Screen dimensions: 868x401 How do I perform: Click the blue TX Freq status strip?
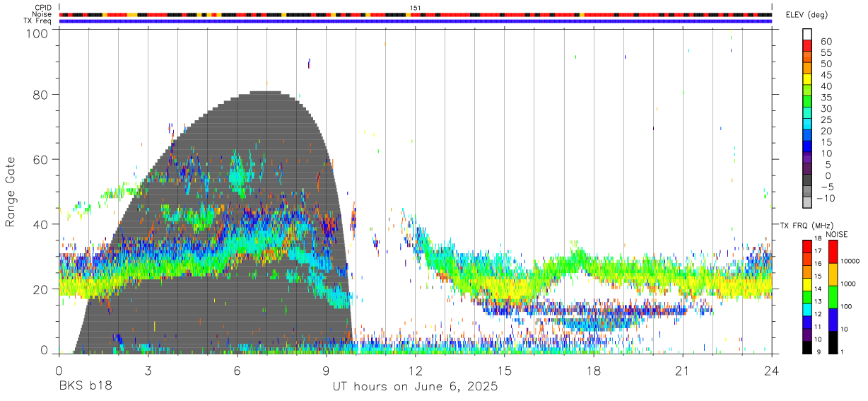coord(416,21)
